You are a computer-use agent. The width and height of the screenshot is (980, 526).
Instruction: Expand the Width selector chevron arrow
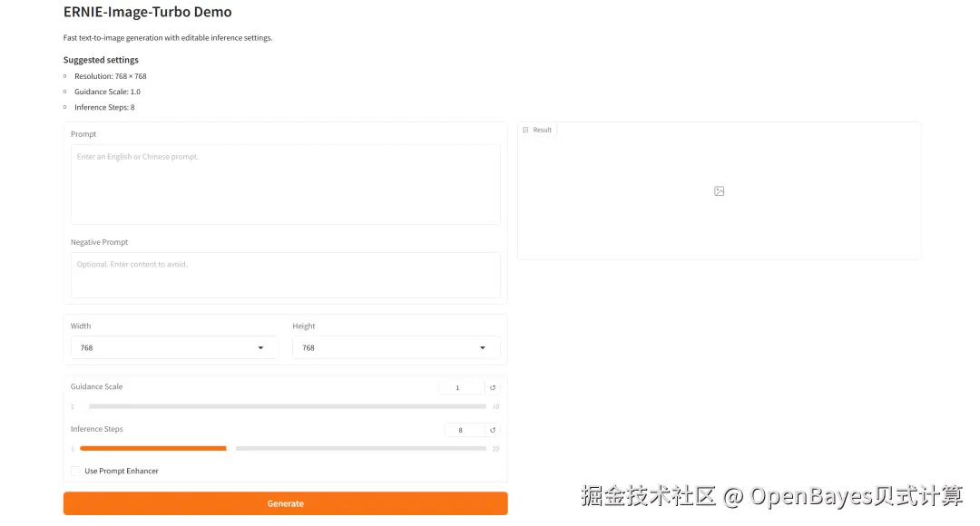click(261, 347)
